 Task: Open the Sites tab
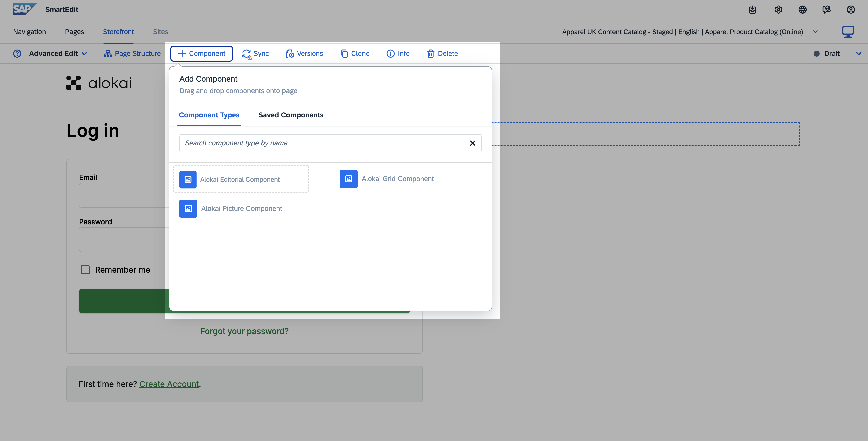point(160,32)
